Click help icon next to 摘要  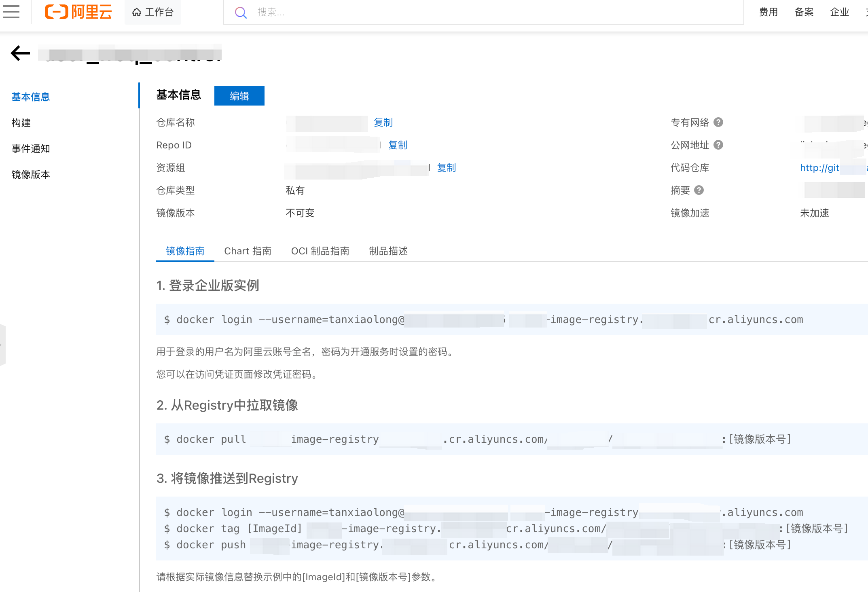pyautogui.click(x=699, y=190)
